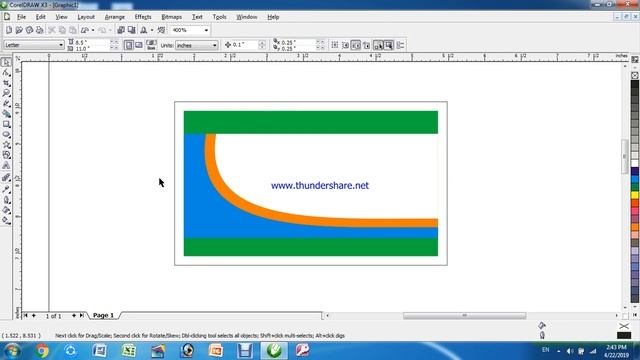This screenshot has height=360, width=640.
Task: Click the Copy icon in the standard toolbar
Action: (62, 30)
